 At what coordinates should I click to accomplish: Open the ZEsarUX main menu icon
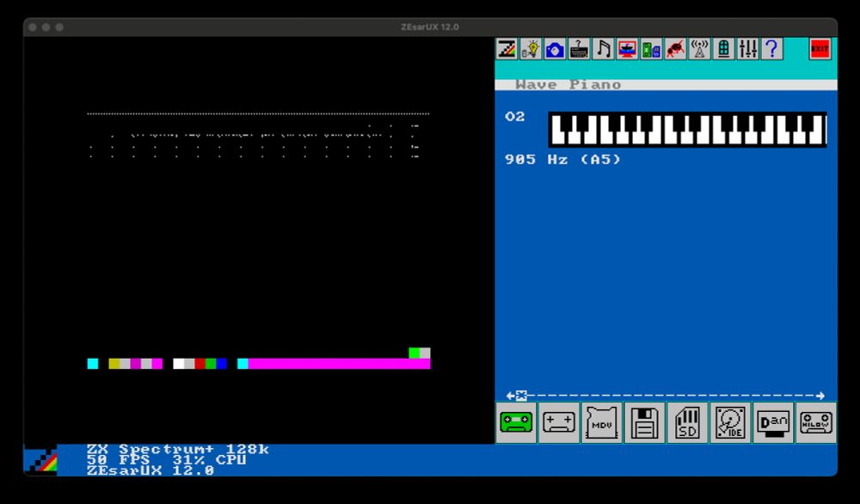[x=507, y=49]
